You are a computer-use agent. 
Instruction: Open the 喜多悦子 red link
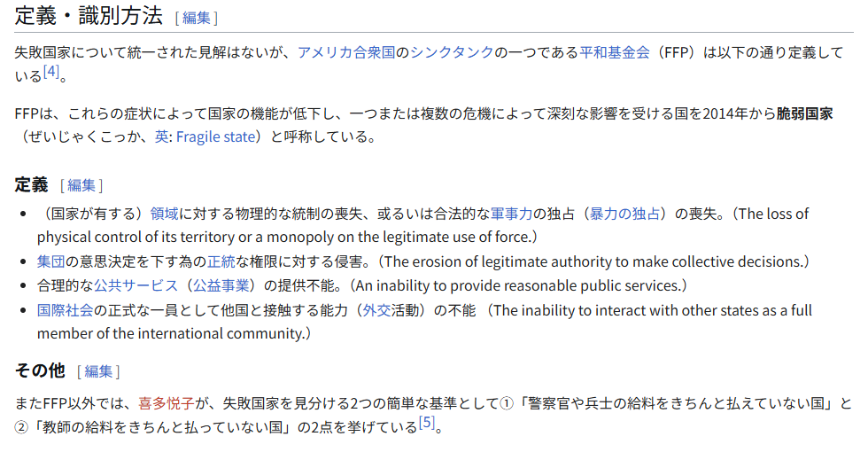[x=167, y=403]
